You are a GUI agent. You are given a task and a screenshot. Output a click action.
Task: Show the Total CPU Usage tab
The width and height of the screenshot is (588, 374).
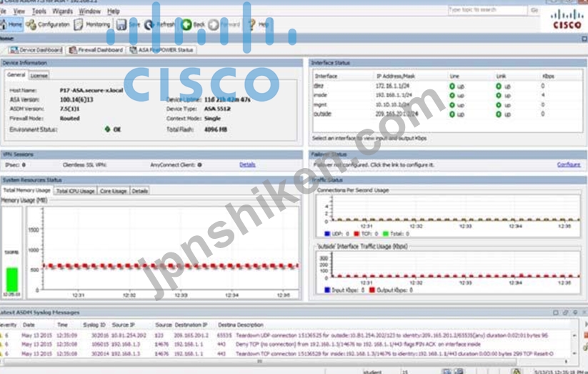[x=75, y=191]
